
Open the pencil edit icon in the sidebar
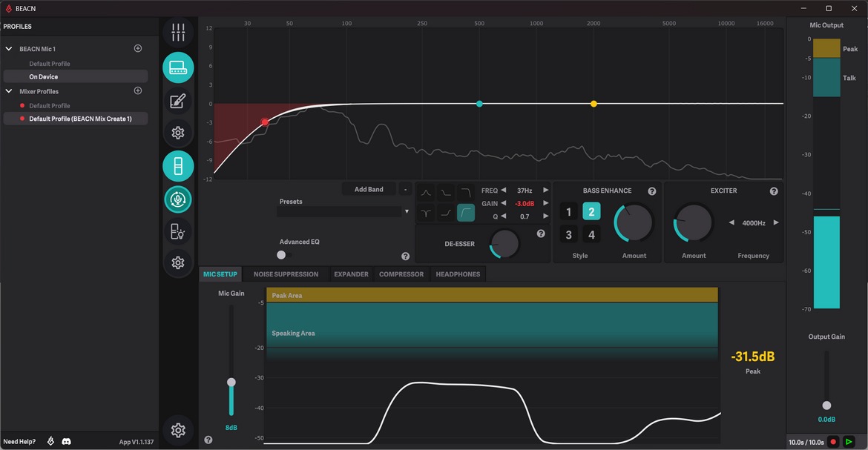coord(178,102)
